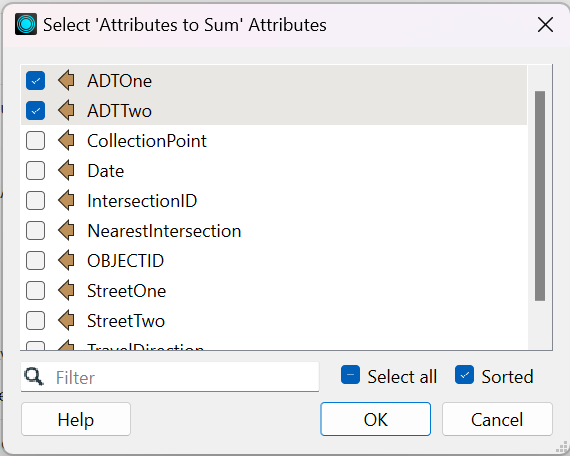Click the arrow icon beside IntersectionID
Viewport: 570px width, 456px height.
67,200
